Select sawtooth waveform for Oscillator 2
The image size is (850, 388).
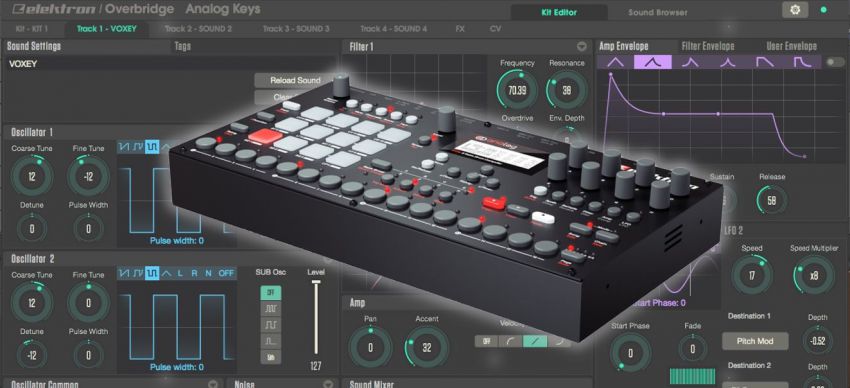click(124, 273)
